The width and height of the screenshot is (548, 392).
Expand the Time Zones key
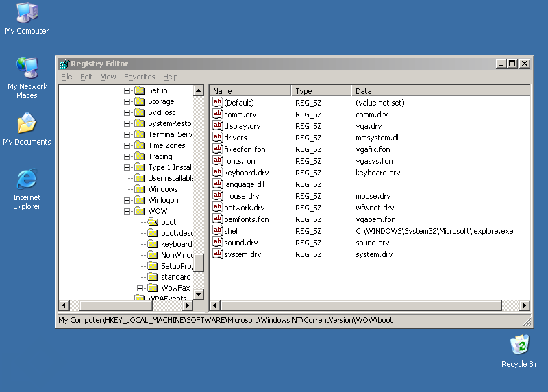pos(127,145)
